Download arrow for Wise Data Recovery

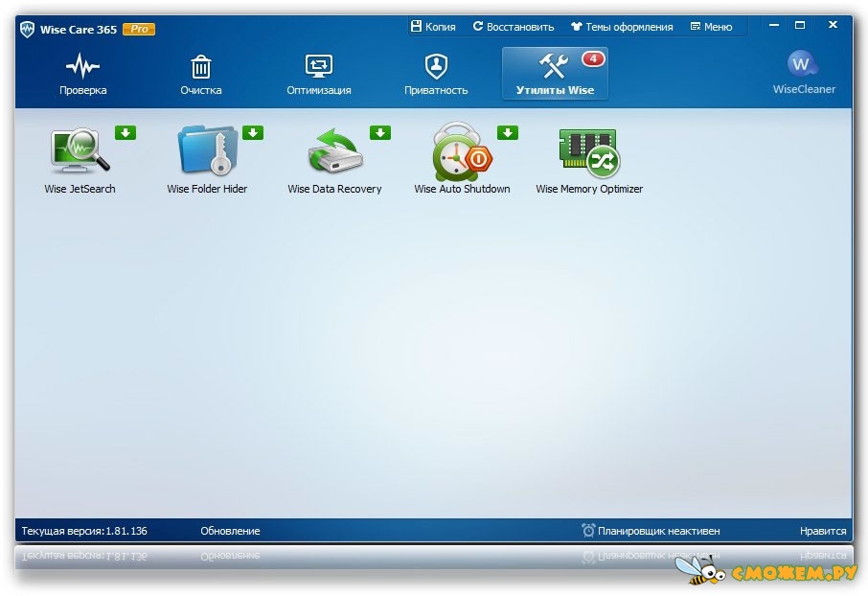(x=380, y=133)
